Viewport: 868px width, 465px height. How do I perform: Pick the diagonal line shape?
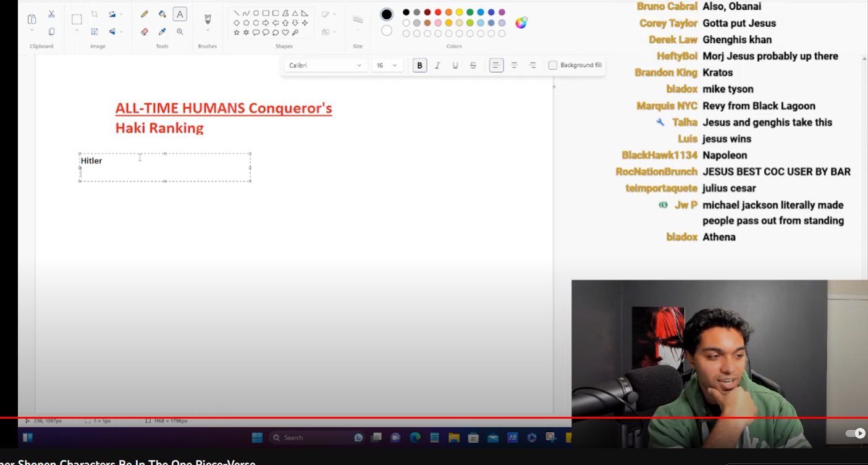click(236, 13)
